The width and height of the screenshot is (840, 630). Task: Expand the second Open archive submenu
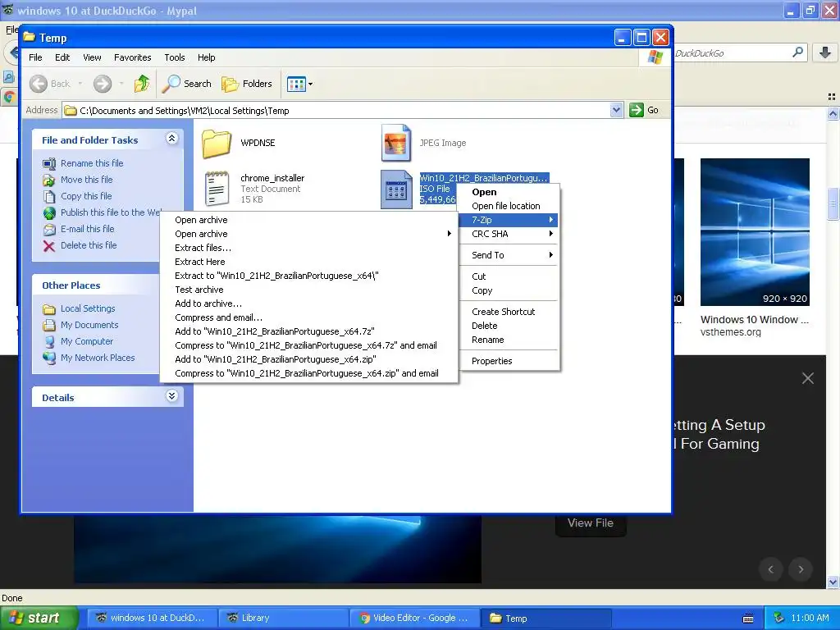[449, 234]
